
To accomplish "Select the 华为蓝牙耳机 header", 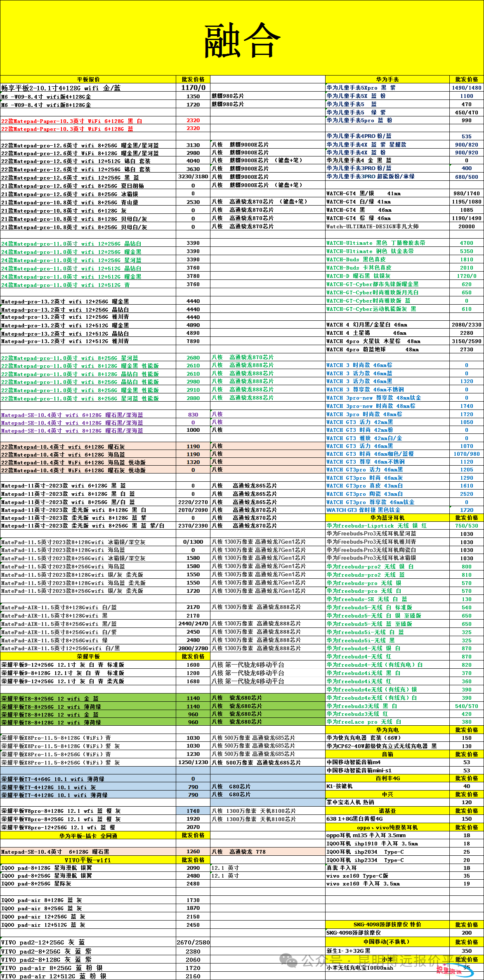I will tap(387, 518).
